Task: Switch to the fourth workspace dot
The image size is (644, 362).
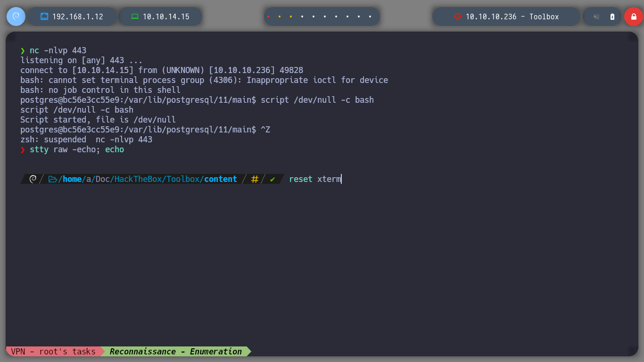Action: coord(302,16)
